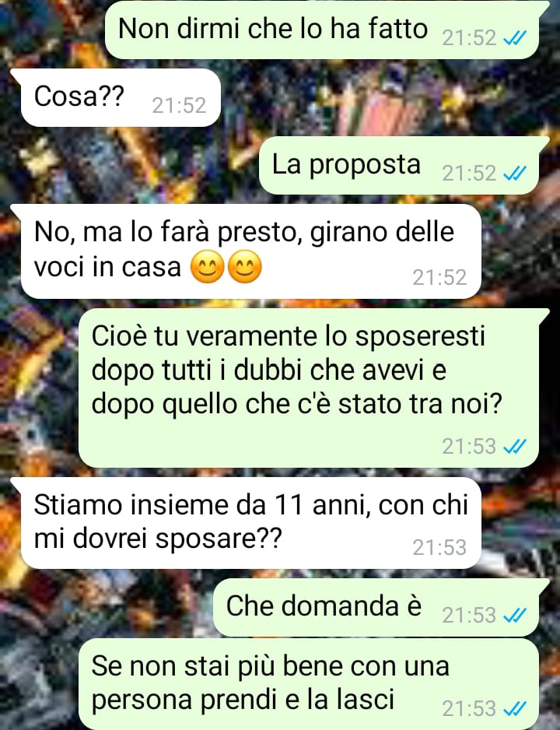
Task: Tap the read ticks on 'Cioè tu veramente' message
Action: click(515, 446)
